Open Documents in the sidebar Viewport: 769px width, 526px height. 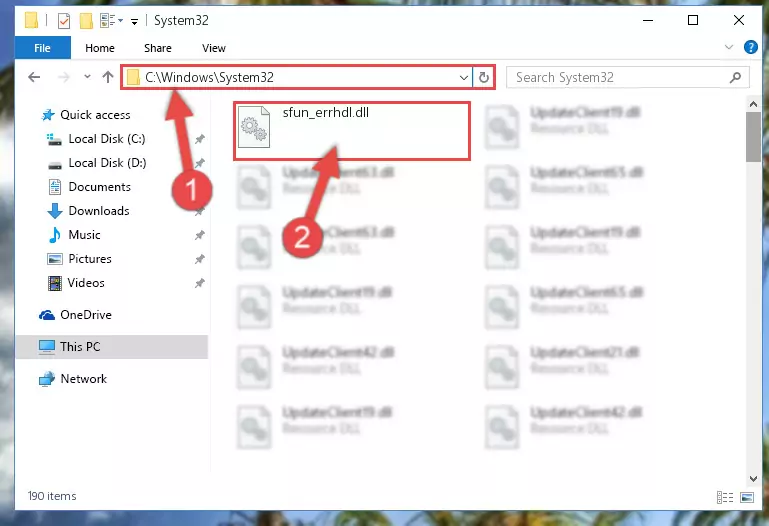tap(100, 187)
